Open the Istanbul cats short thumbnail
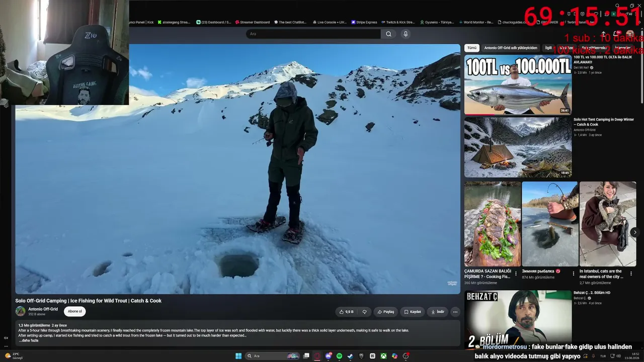Screen dimensions: 644x362 [608, 224]
